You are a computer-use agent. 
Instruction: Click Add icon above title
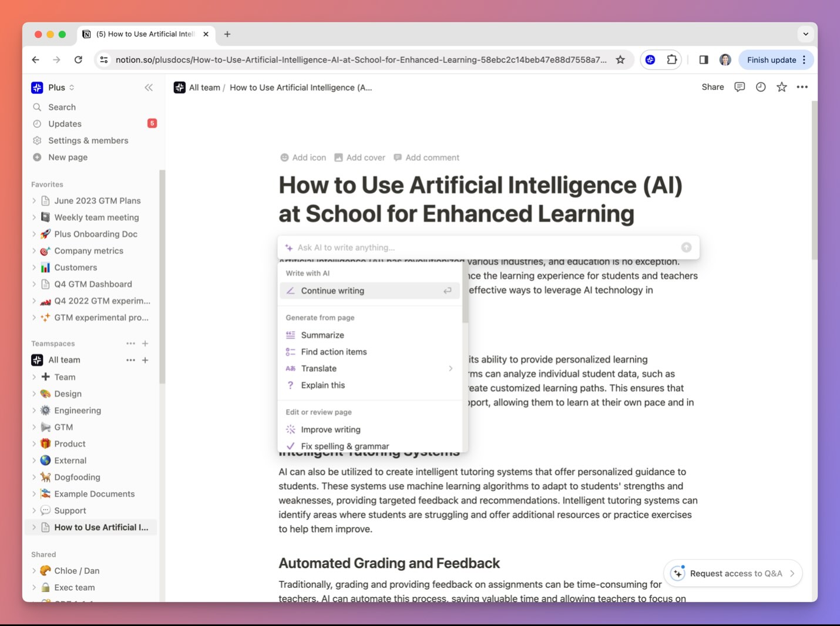[x=303, y=157]
